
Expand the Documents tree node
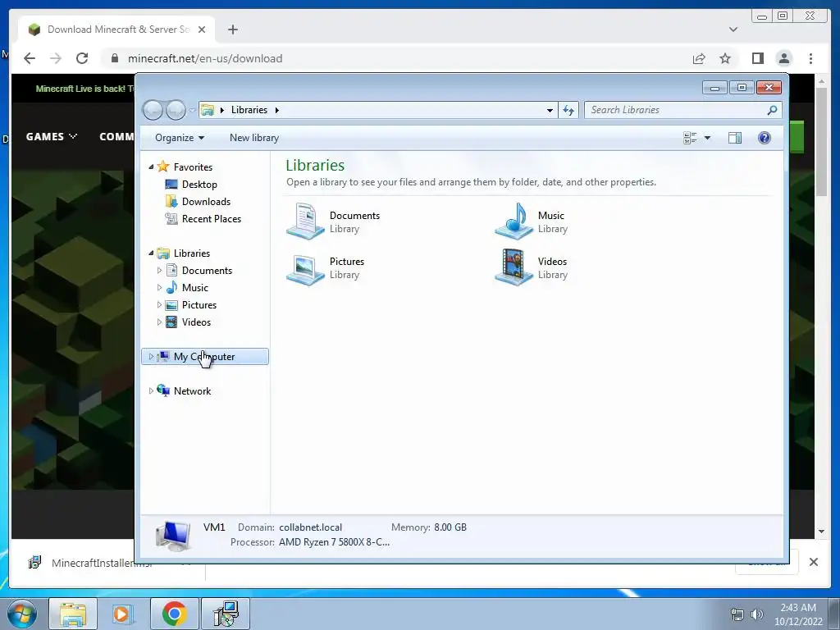[x=159, y=271]
